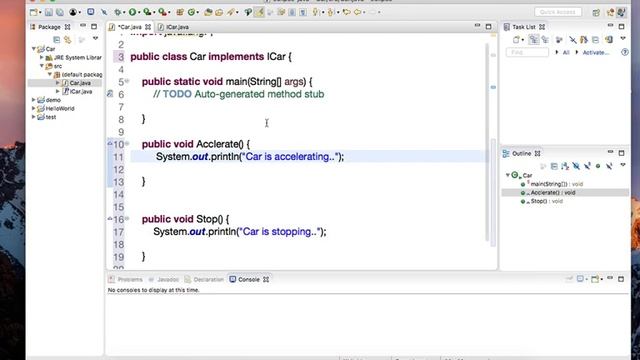Switch to ICar.java editor tab
The image size is (640, 360).
tap(173, 27)
